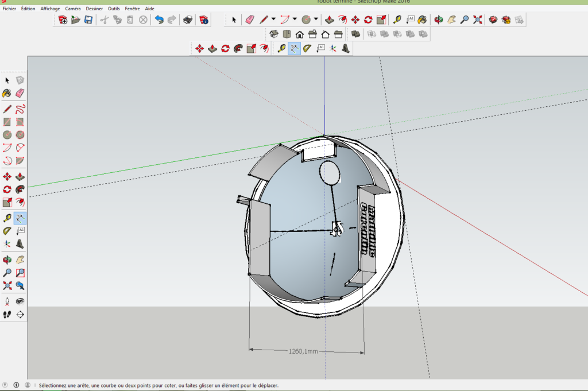The image size is (588, 391).
Task: Expand the Line tool dropdown arrow
Action: coord(273,19)
